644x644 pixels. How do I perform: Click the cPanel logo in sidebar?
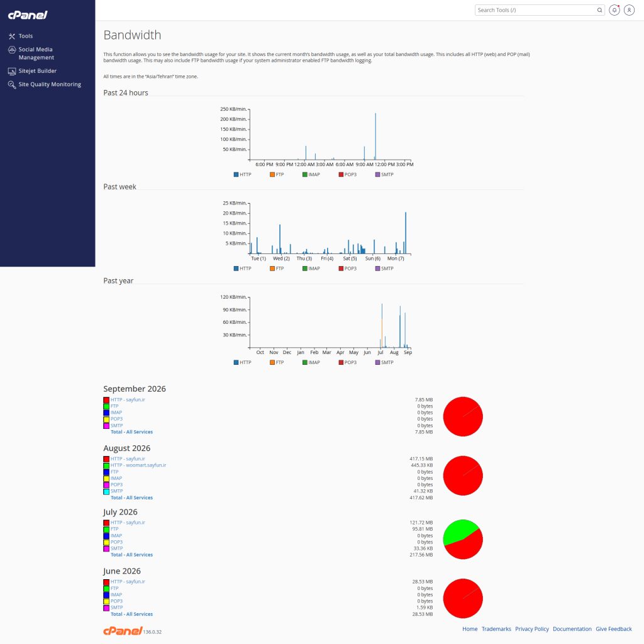tap(28, 15)
